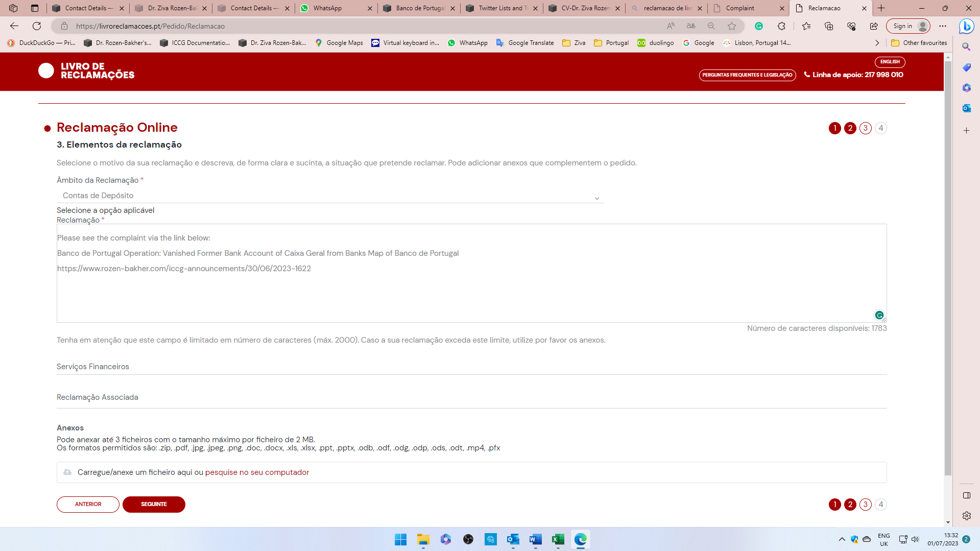
Task: Click inside the Reclamação text area
Action: 471,273
